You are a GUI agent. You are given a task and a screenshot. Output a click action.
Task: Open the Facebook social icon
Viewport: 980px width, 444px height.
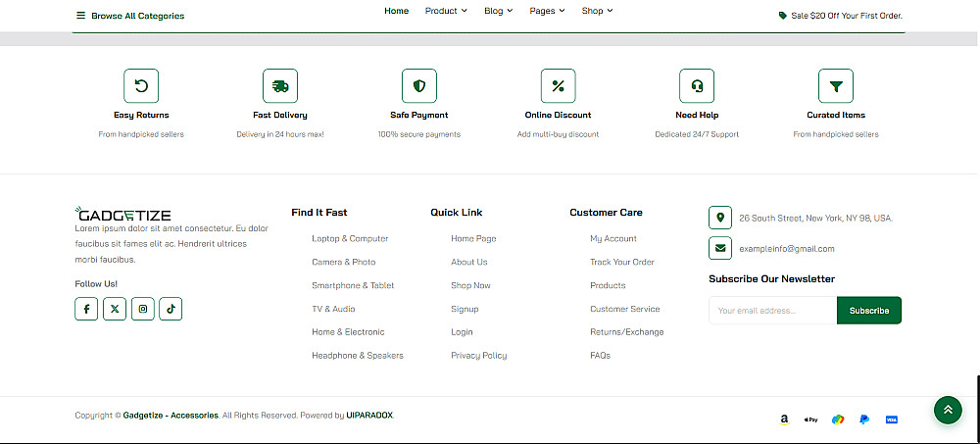(86, 309)
